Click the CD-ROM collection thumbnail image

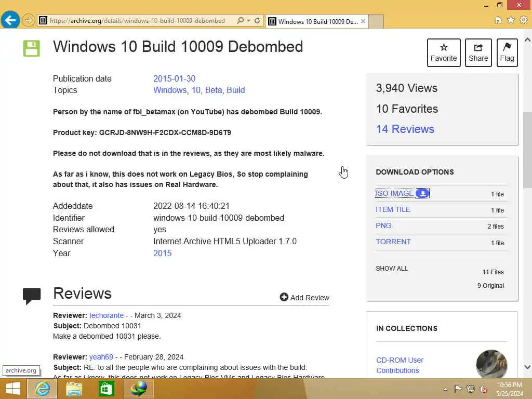point(491,364)
